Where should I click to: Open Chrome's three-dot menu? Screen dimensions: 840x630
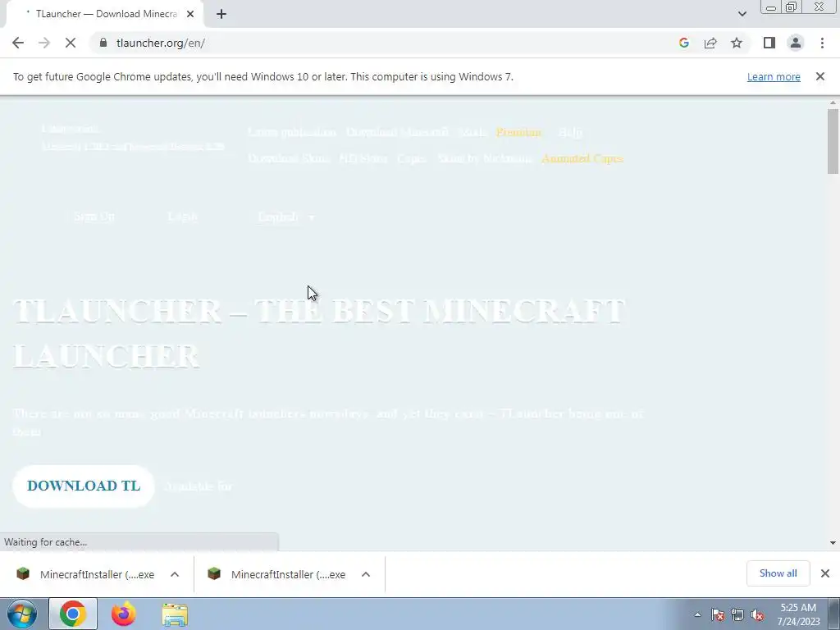point(822,43)
